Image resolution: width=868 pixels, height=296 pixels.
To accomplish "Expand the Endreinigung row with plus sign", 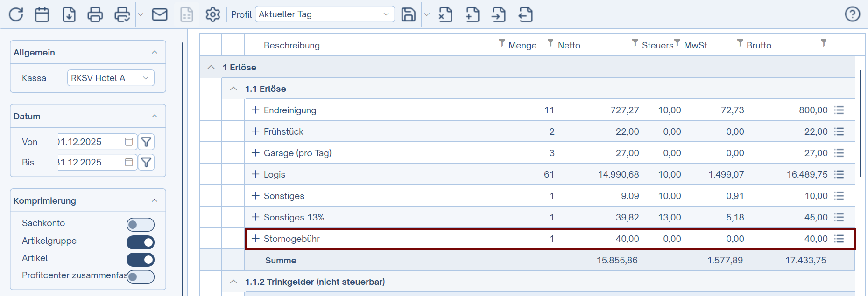I will tap(255, 110).
